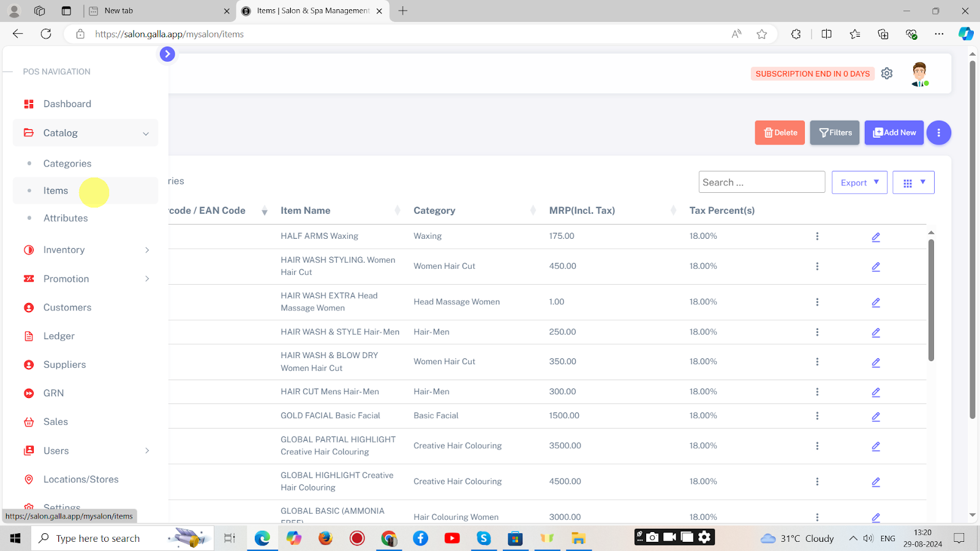The height and width of the screenshot is (551, 980).
Task: Open row menu for GLOBAL PARTIAL HIGHLIGHT
Action: click(817, 446)
